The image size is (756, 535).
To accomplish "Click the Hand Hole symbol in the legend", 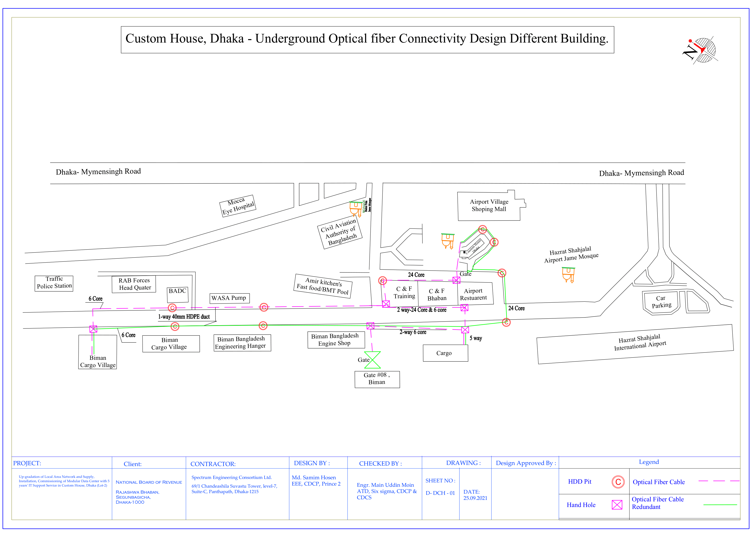I will pos(617,505).
